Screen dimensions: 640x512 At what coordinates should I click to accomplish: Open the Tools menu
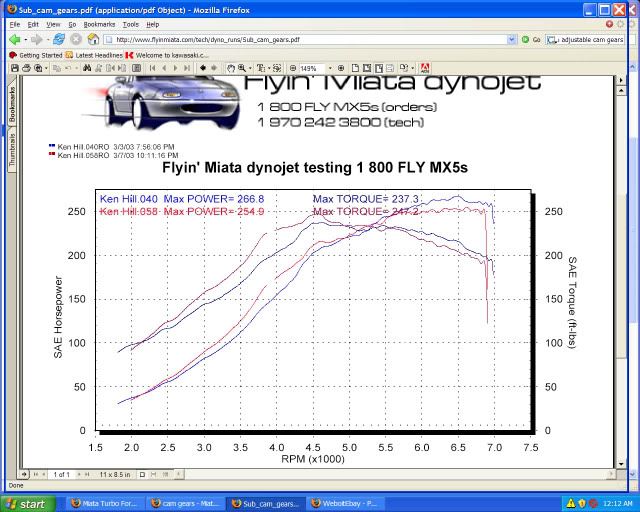131,24
